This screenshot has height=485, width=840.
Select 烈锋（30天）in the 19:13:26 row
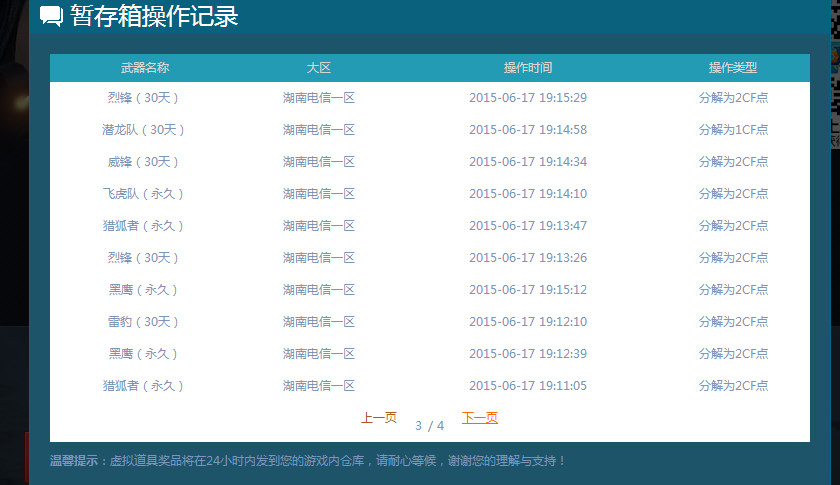click(x=143, y=258)
